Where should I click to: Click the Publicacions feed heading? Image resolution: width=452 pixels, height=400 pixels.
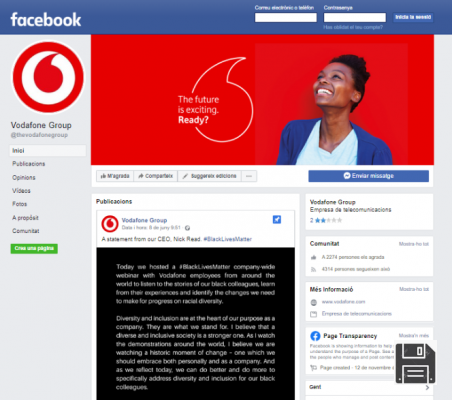tap(114, 201)
